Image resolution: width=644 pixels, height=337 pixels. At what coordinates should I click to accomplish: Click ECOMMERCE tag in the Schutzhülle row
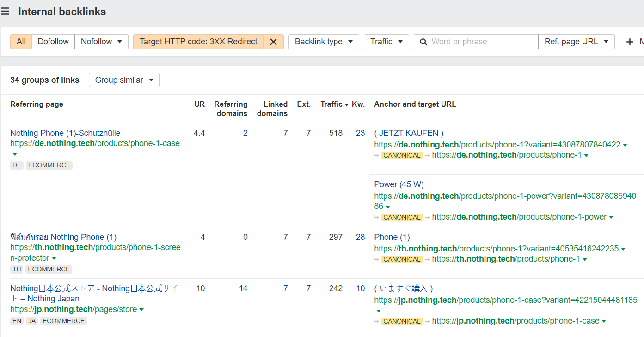pyautogui.click(x=49, y=165)
